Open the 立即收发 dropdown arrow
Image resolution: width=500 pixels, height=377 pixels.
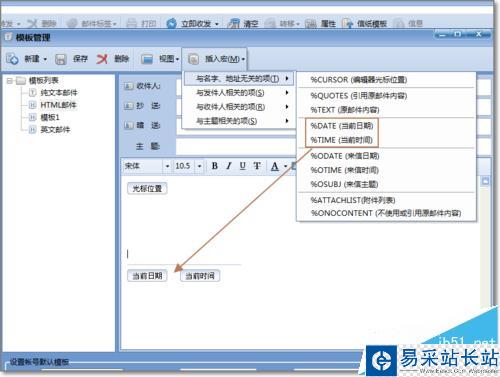[217, 24]
